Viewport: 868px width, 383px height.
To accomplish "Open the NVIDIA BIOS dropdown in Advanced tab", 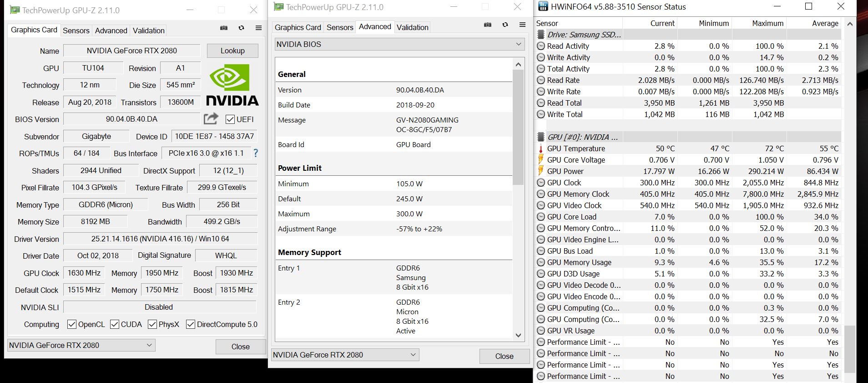I will click(x=399, y=44).
